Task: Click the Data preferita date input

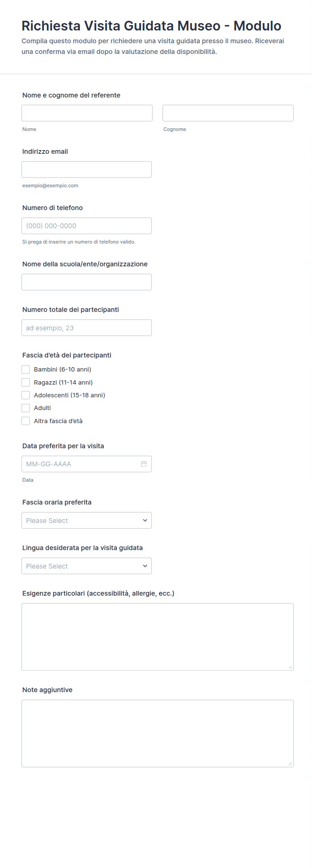Action: (x=81, y=464)
